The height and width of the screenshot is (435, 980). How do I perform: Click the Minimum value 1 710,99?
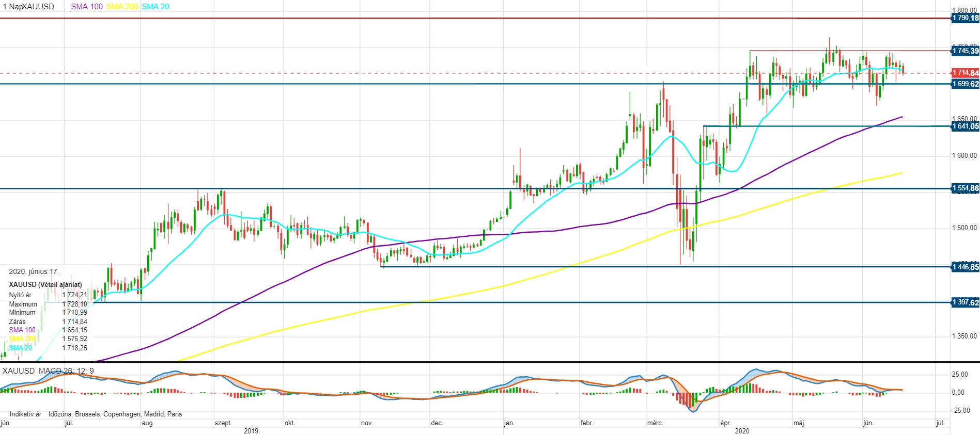[75, 313]
